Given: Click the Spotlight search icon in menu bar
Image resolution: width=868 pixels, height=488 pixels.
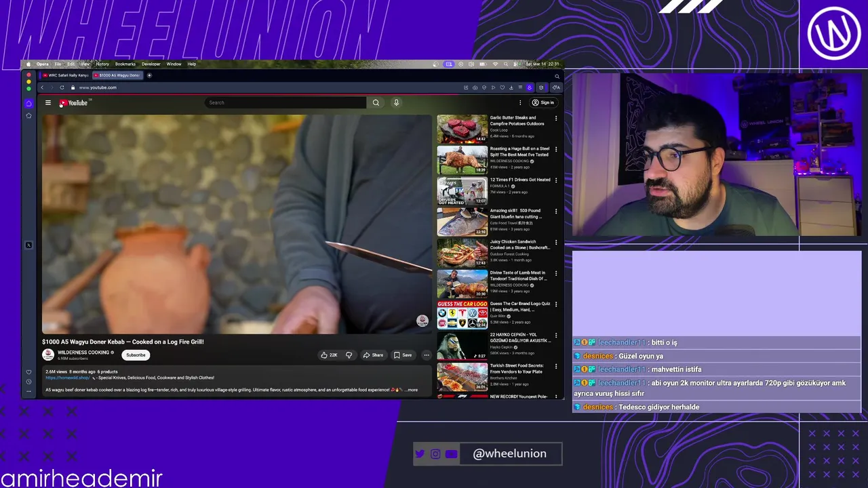Looking at the screenshot, I should 506,64.
